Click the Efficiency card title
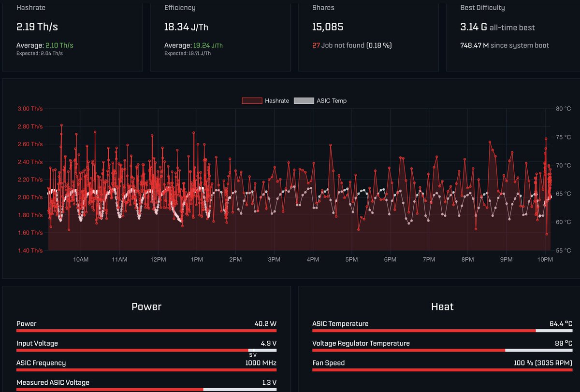The height and width of the screenshot is (392, 580). coord(180,8)
